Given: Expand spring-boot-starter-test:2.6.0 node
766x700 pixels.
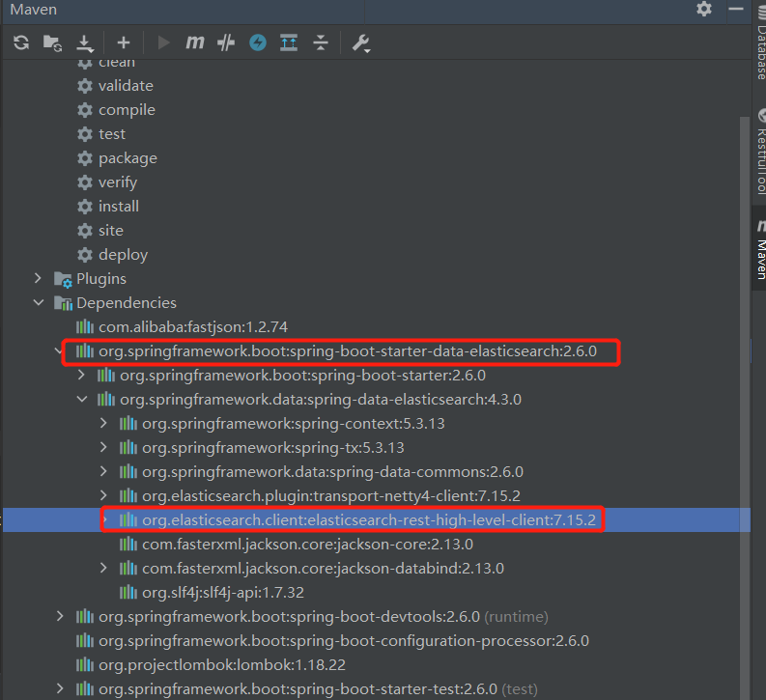Looking at the screenshot, I should tap(60, 688).
